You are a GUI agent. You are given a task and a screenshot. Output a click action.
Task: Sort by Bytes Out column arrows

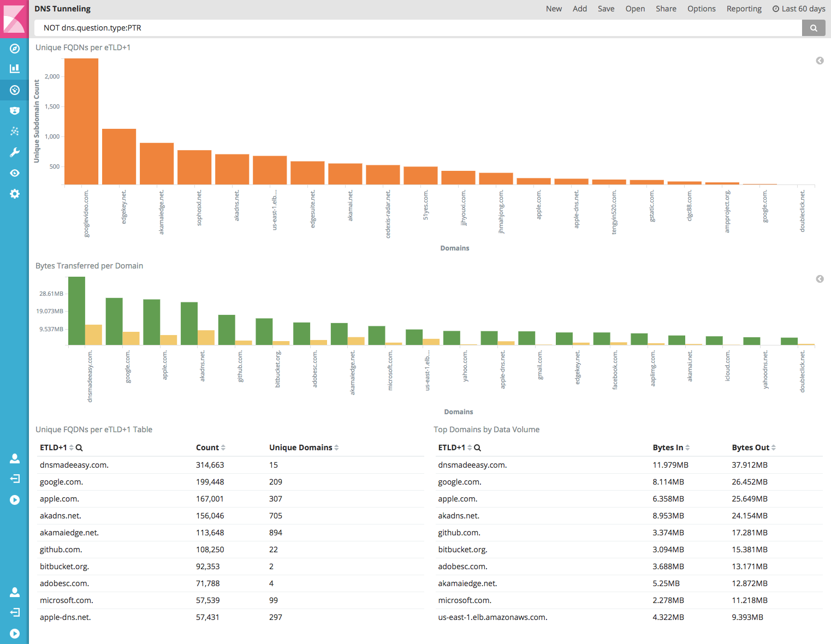[x=774, y=448]
